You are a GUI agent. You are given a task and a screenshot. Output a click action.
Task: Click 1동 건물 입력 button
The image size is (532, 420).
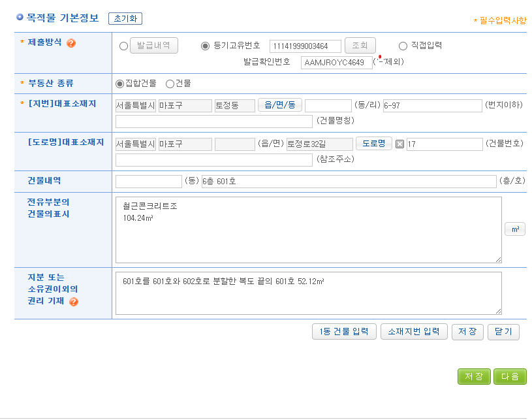tap(344, 331)
